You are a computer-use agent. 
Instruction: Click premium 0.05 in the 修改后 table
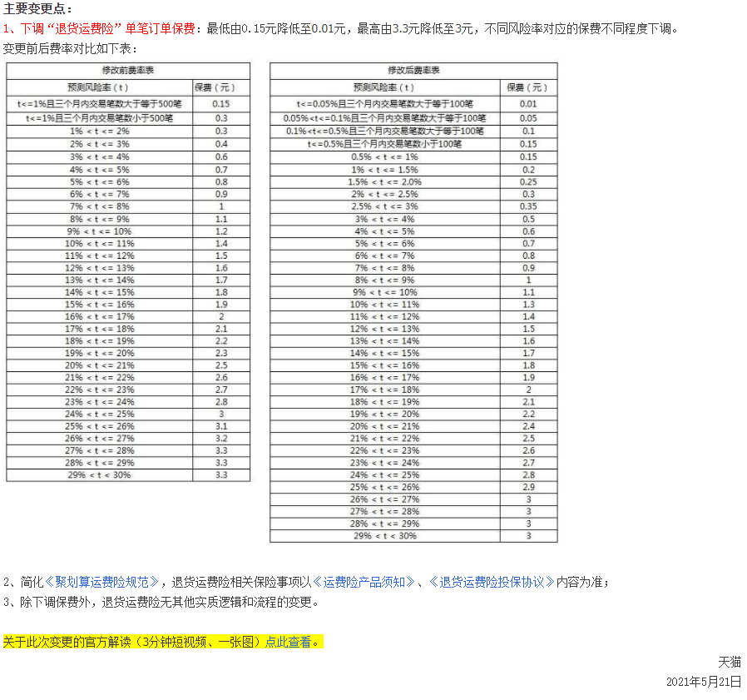pos(528,118)
